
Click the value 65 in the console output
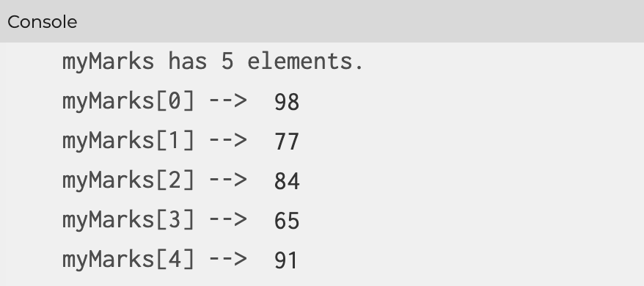pos(287,221)
